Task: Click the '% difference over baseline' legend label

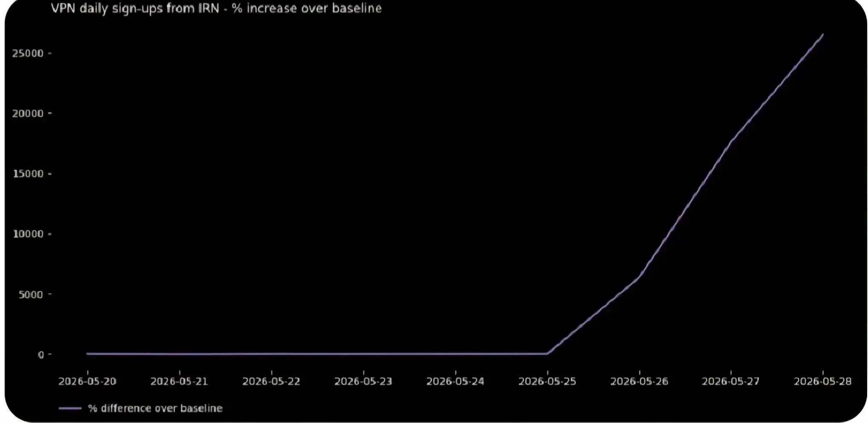Action: [155, 409]
